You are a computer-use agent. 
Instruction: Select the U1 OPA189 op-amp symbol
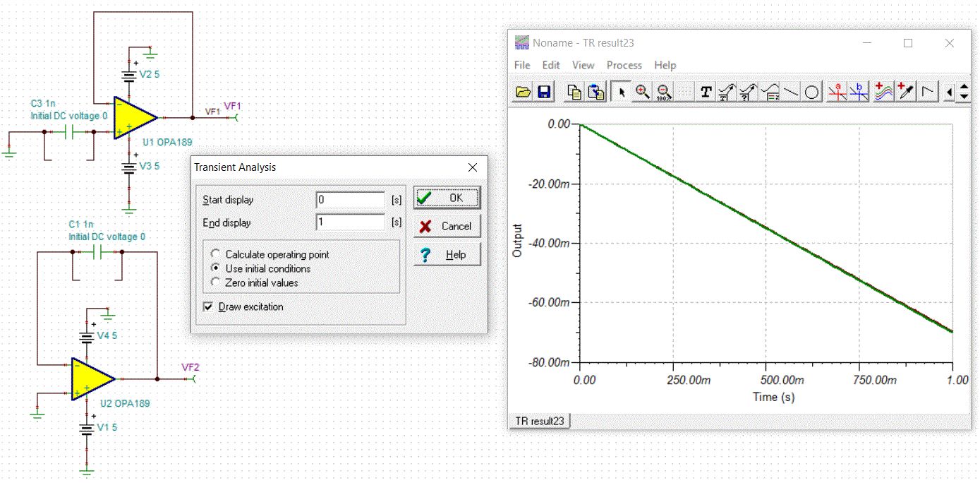tap(136, 117)
